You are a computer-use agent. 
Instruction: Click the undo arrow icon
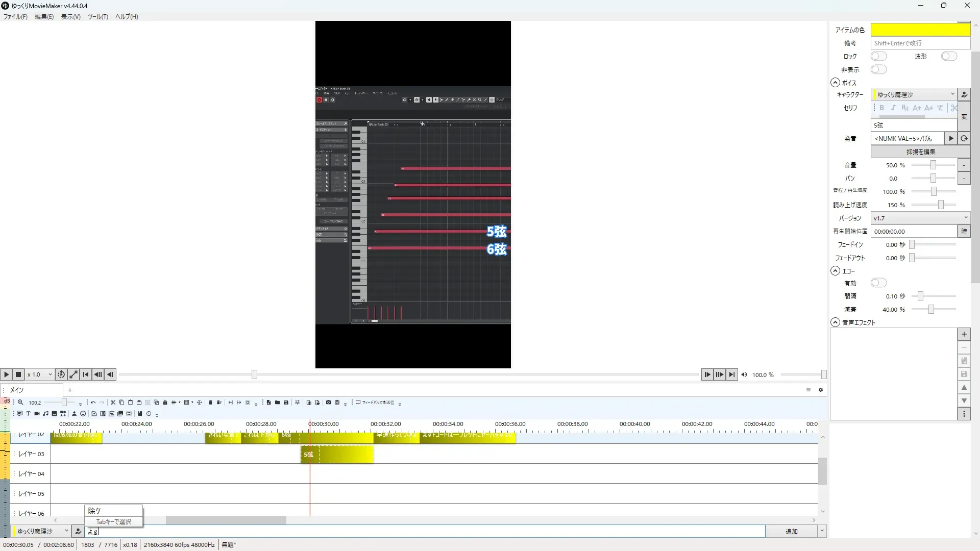pos(93,403)
